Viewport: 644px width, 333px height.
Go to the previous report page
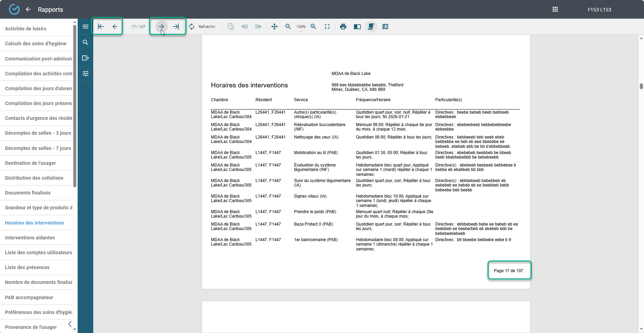point(115,27)
